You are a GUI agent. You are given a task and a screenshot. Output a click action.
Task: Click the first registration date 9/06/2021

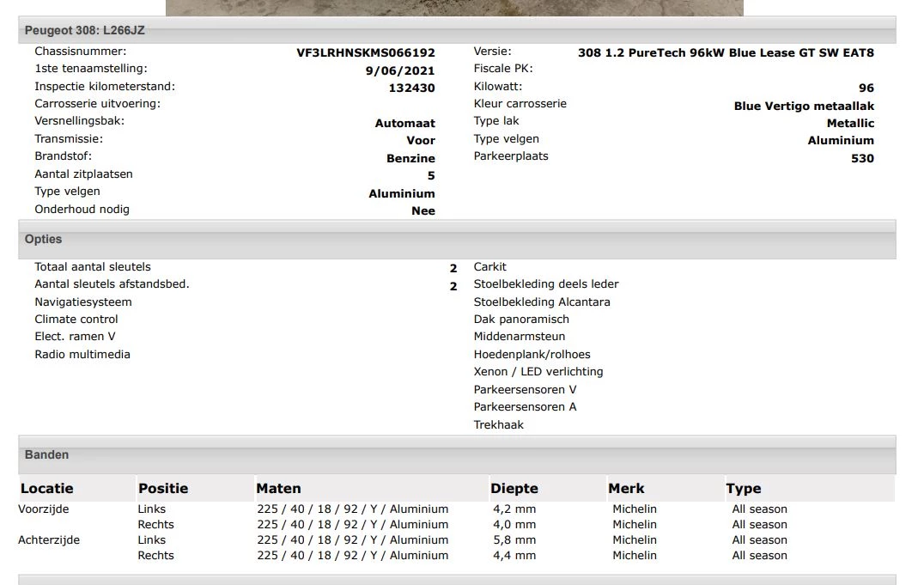[400, 70]
